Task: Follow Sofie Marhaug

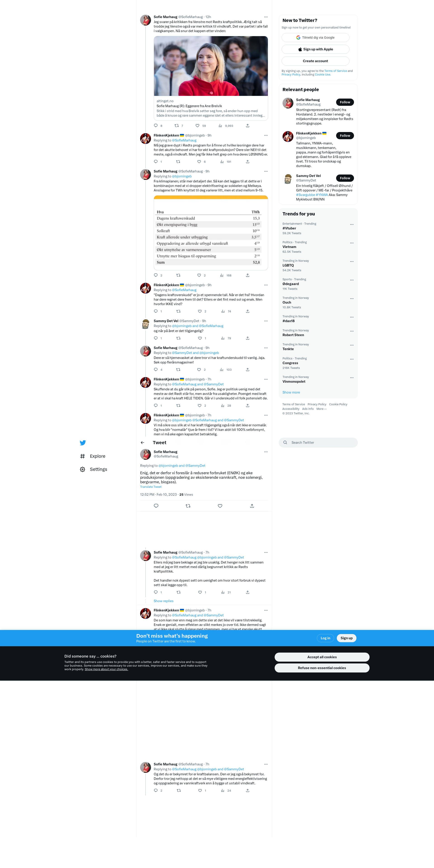Action: tap(345, 102)
